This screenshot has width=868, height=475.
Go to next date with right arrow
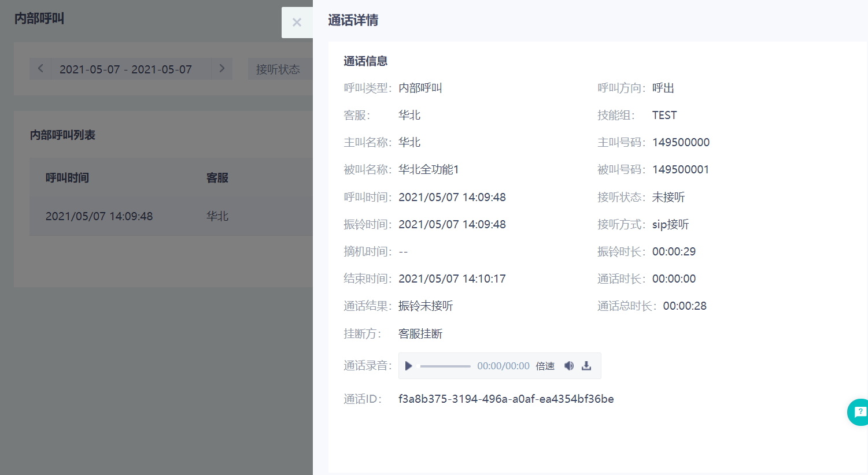[x=221, y=69]
